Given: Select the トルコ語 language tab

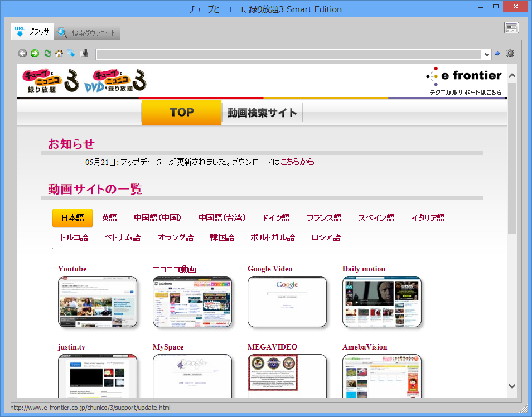Looking at the screenshot, I should click(x=74, y=237).
